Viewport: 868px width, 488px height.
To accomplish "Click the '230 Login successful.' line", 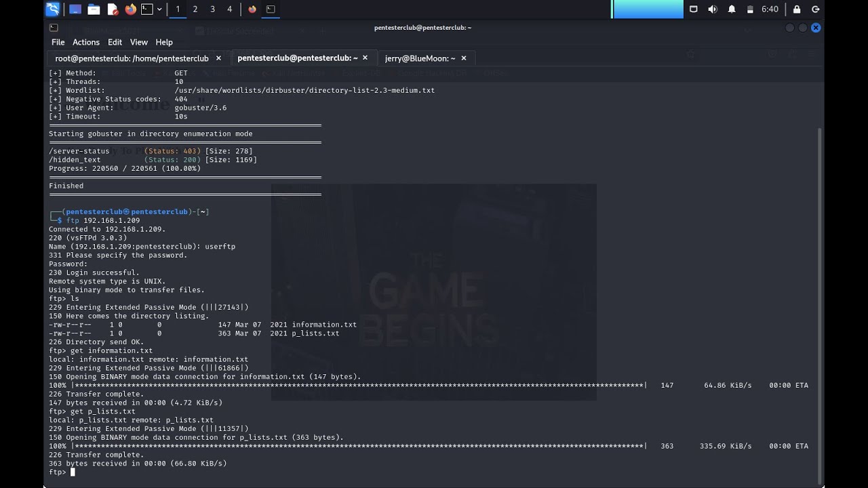I will tap(94, 272).
